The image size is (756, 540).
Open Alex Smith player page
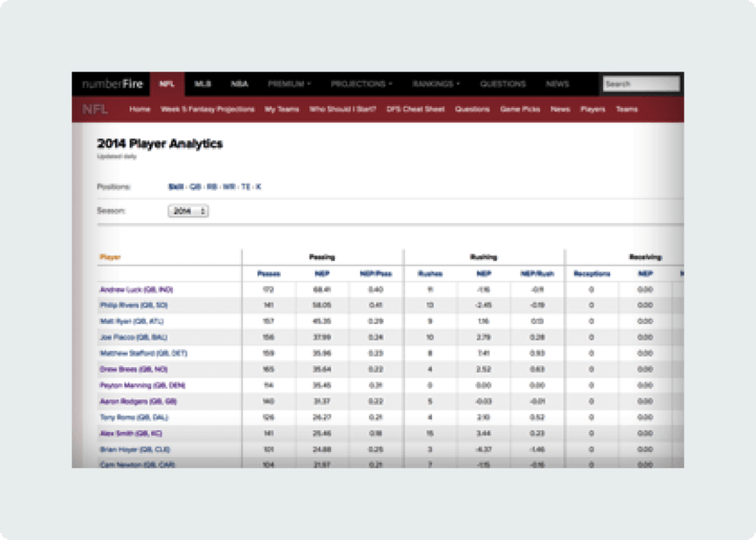pyautogui.click(x=130, y=434)
